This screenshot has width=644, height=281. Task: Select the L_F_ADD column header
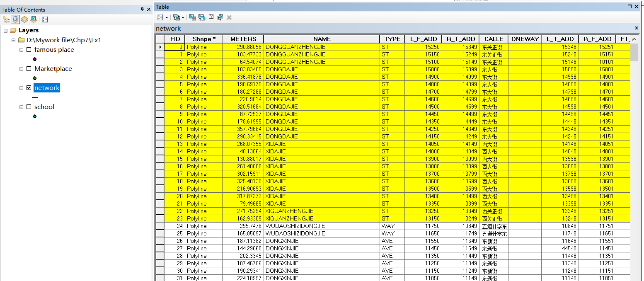pyautogui.click(x=423, y=39)
